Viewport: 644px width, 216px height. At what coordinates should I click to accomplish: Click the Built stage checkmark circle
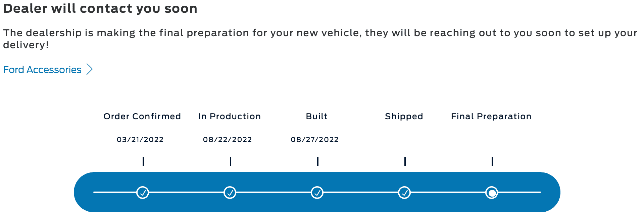tap(317, 193)
